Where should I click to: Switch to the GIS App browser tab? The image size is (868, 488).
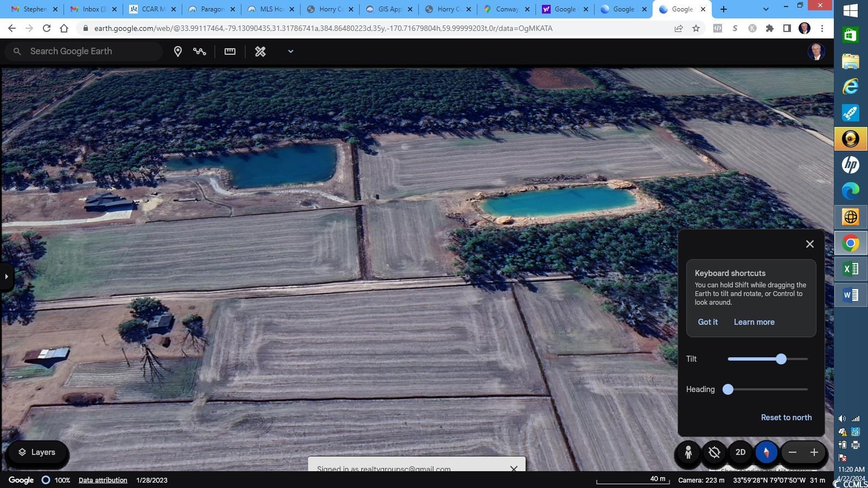[388, 9]
